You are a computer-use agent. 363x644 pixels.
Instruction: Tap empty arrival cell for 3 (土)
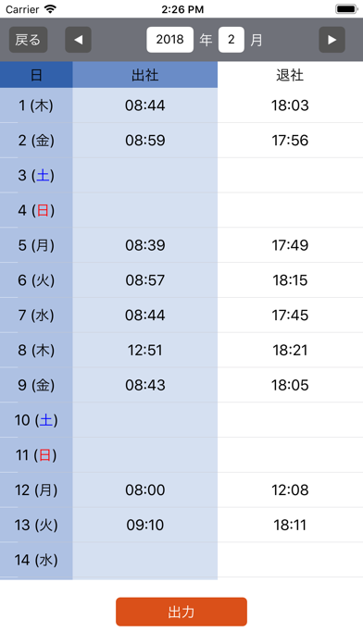tap(145, 176)
